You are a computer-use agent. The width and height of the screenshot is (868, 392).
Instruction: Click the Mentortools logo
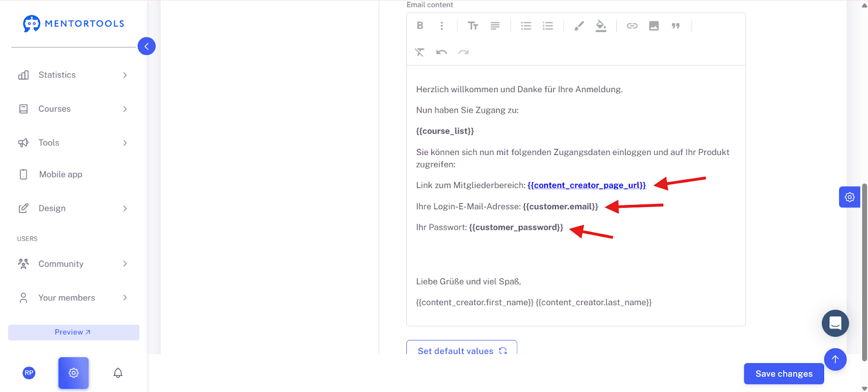coord(74,23)
